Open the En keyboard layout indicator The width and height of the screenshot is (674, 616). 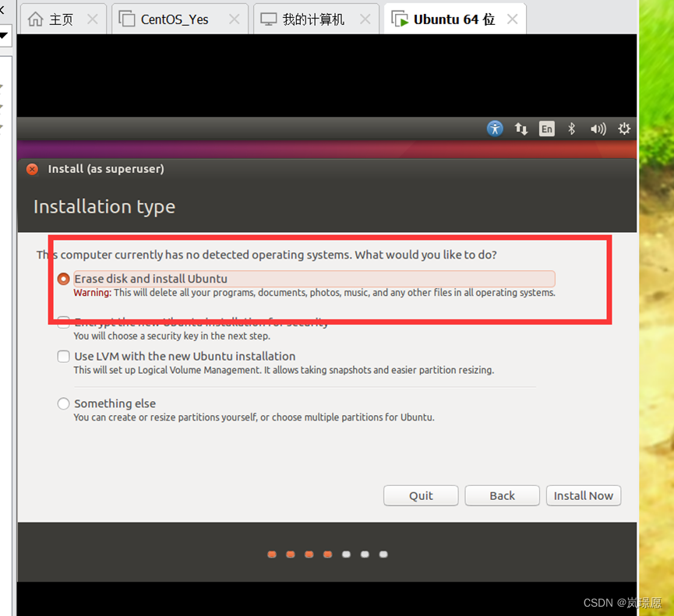click(546, 128)
